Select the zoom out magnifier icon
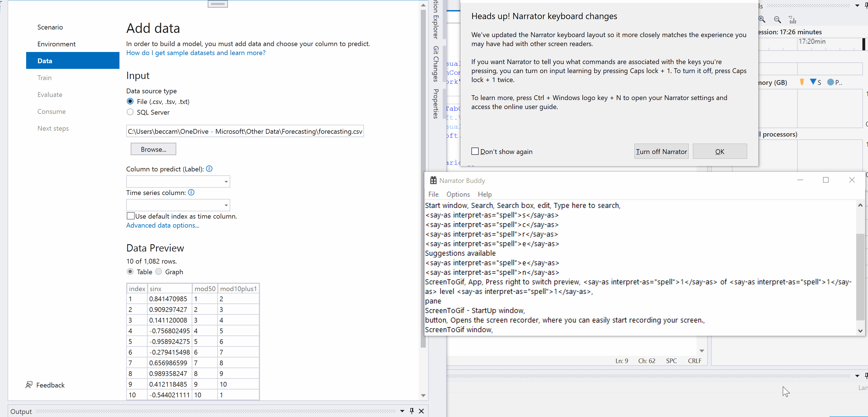 pyautogui.click(x=777, y=20)
